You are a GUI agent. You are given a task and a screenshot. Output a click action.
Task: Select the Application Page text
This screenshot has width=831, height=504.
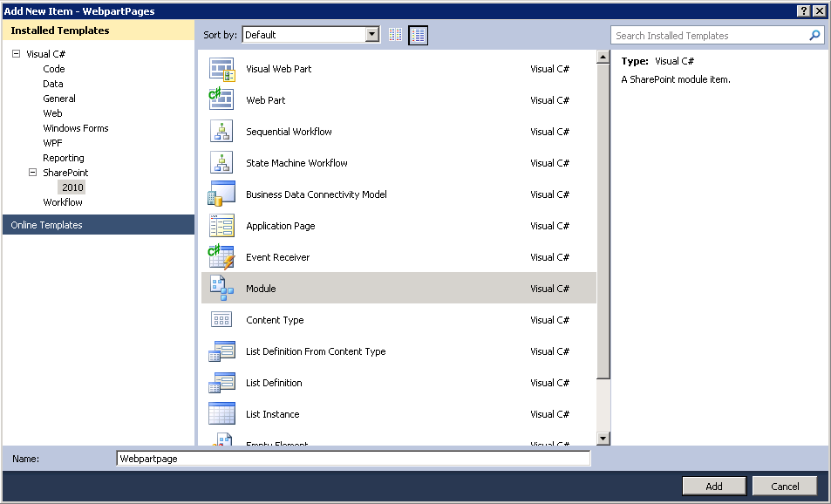point(281,226)
